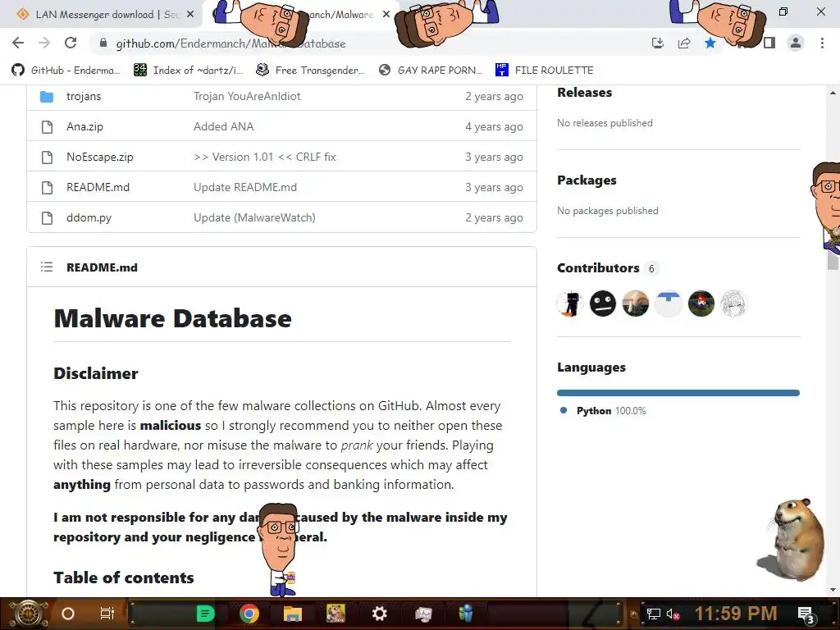The width and height of the screenshot is (840, 630).
Task: Open the GitHub - Enderma... bookmark
Action: pos(66,71)
